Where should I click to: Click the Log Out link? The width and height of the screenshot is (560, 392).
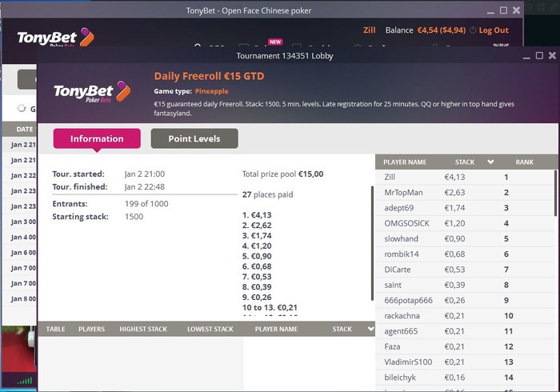point(494,30)
